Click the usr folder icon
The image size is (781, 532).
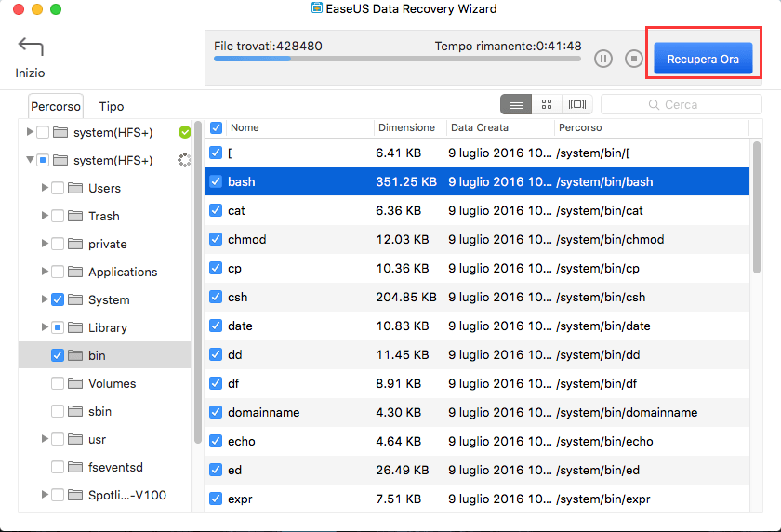tap(75, 439)
